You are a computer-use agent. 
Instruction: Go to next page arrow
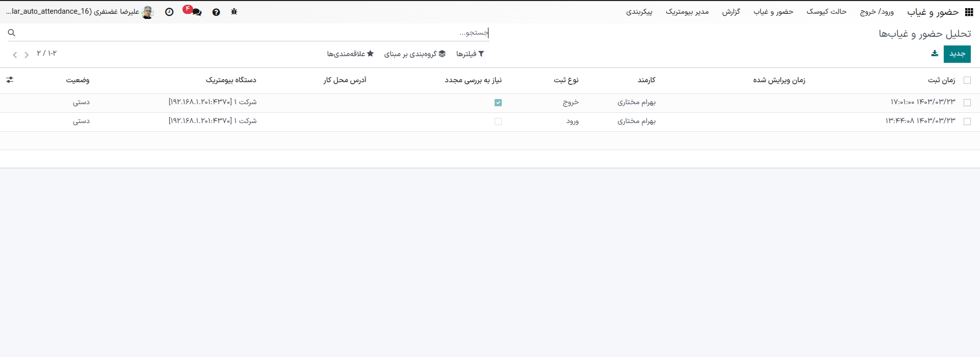27,55
